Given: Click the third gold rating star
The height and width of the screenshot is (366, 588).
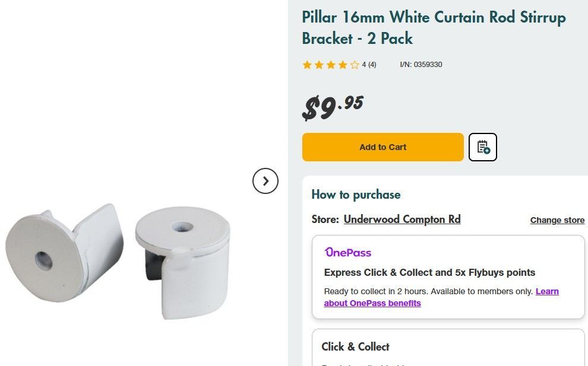Looking at the screenshot, I should [331, 65].
